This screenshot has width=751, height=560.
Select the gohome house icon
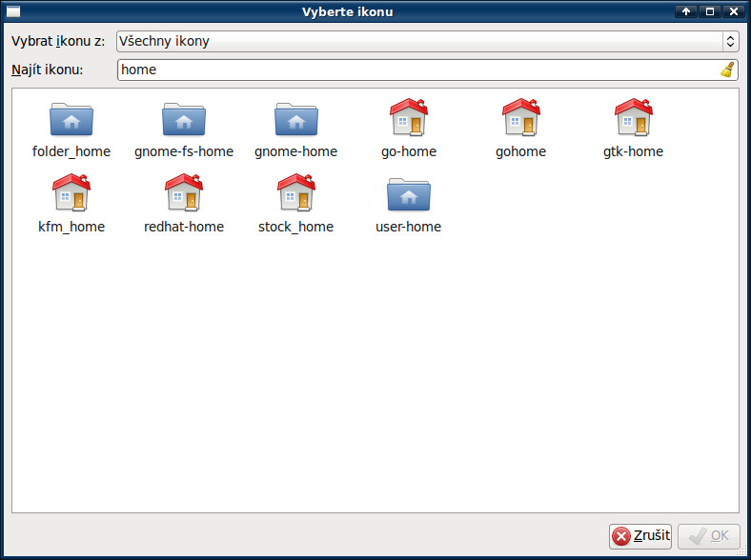(x=521, y=117)
